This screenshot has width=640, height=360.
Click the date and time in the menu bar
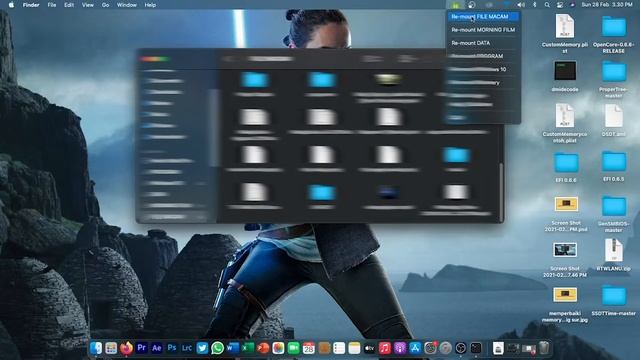(x=607, y=5)
